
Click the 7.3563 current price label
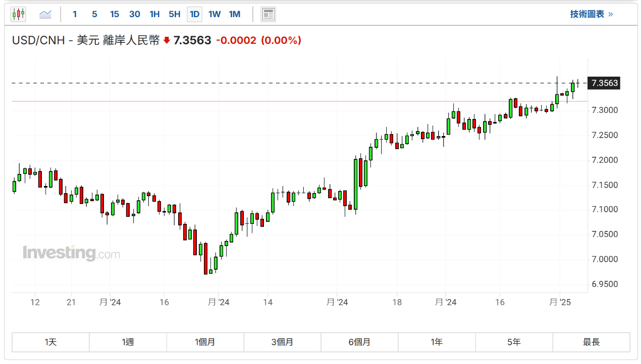click(x=605, y=83)
